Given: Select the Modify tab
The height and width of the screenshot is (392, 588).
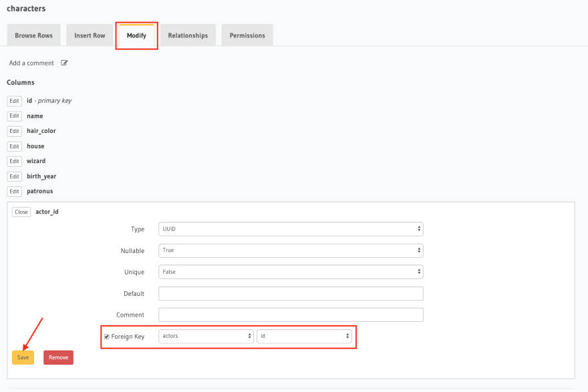Looking at the screenshot, I should tap(136, 35).
